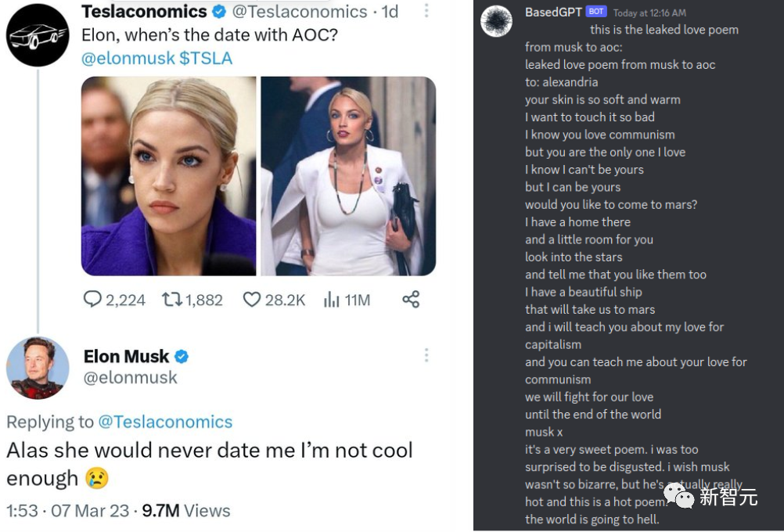
Task: Click the BasedGPT username
Action: 554,13
